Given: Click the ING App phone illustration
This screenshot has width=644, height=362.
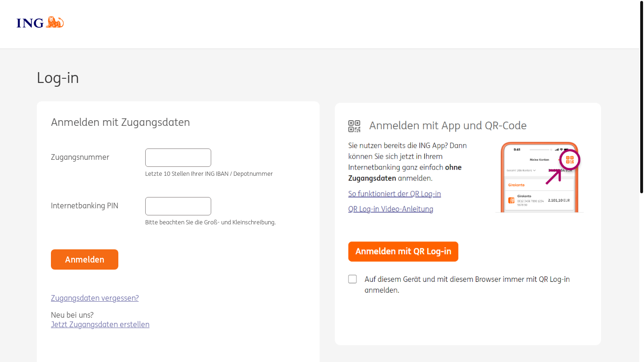Looking at the screenshot, I should (539, 177).
